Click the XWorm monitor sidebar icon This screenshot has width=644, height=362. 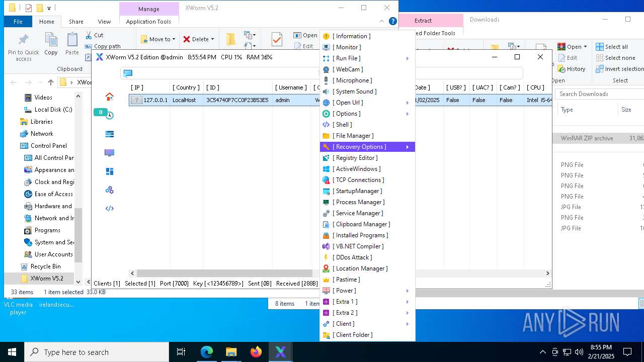[x=109, y=153]
